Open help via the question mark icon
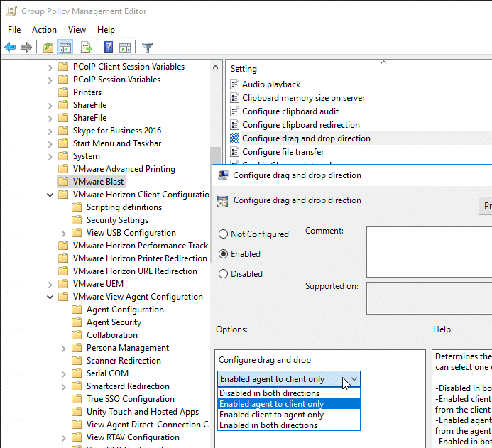492x448 pixels. pyautogui.click(x=108, y=48)
